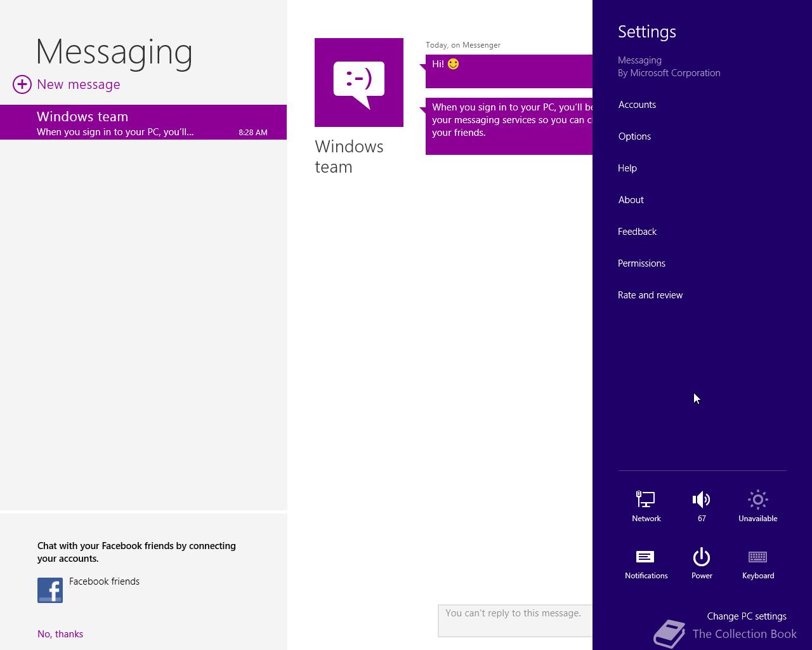Click the New message plus icon
This screenshot has width=812, height=650.
pos(22,84)
